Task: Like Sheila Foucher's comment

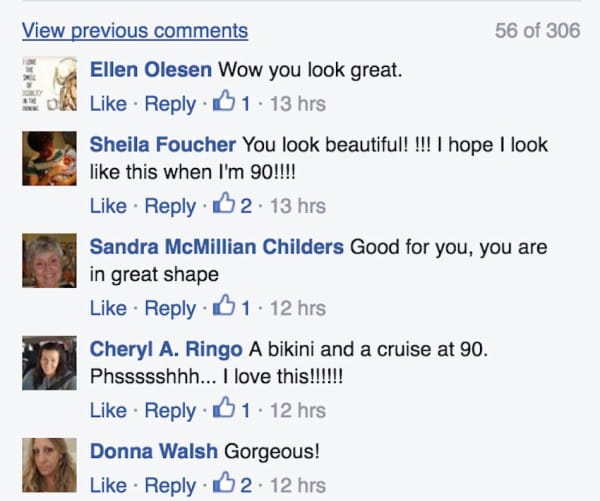Action: pyautogui.click(x=108, y=206)
